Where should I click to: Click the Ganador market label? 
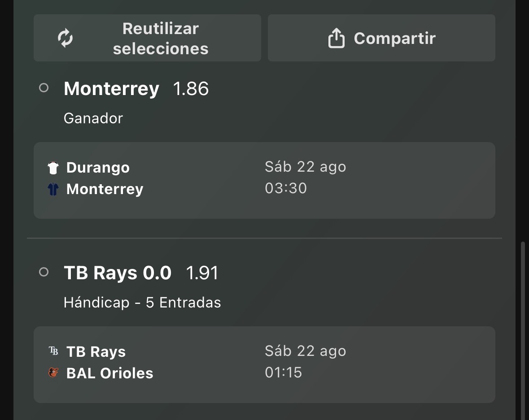click(x=93, y=118)
